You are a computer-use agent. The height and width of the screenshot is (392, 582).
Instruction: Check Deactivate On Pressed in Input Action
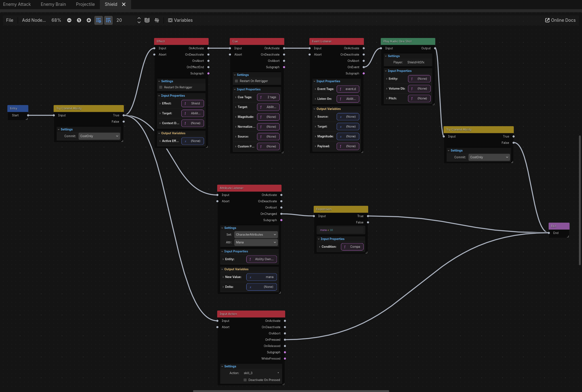click(245, 380)
